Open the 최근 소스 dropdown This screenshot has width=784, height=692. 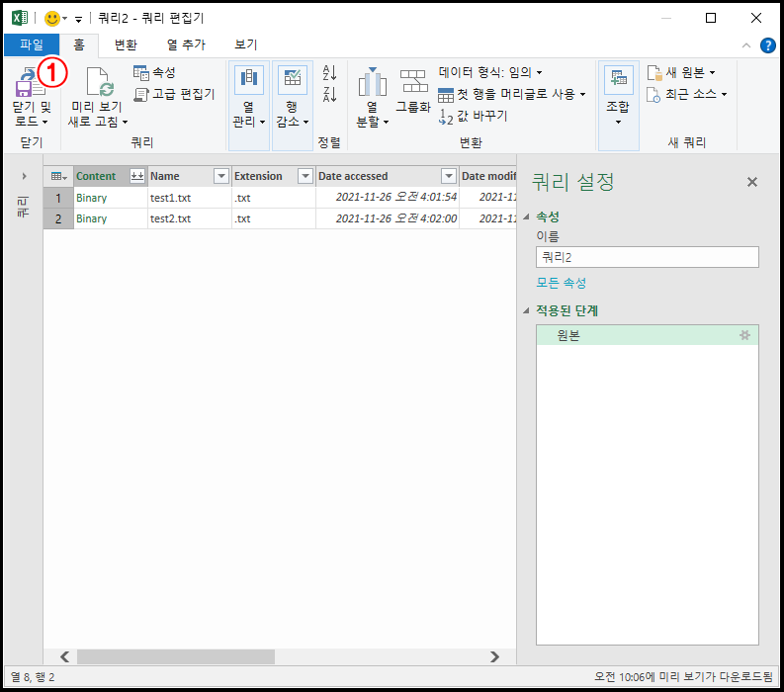(686, 94)
